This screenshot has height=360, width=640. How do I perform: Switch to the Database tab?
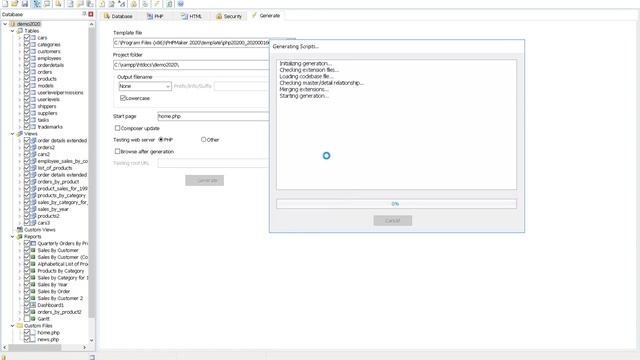(x=118, y=16)
